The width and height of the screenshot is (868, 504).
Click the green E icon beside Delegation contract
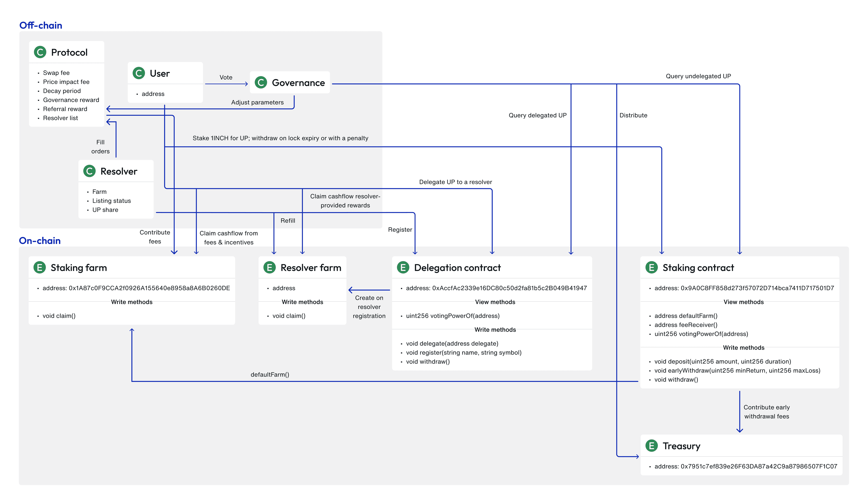403,268
